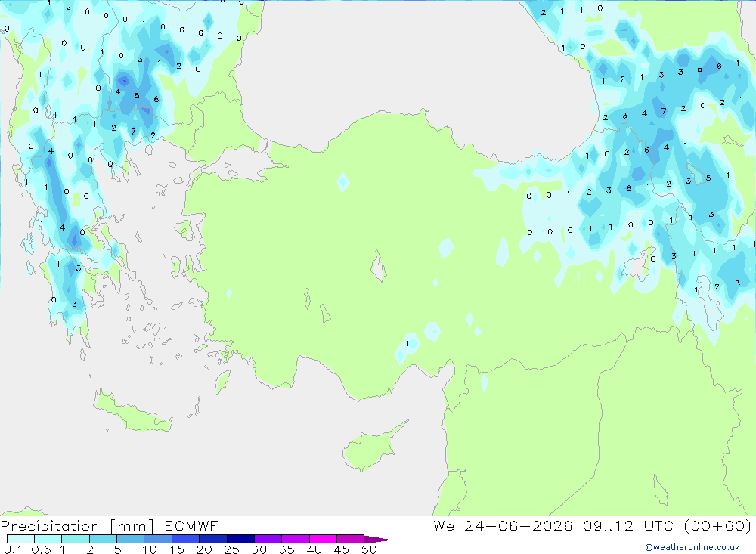This screenshot has height=554, width=756.
Task: Pick the 10–15 mm legend color box
Action: click(x=158, y=539)
